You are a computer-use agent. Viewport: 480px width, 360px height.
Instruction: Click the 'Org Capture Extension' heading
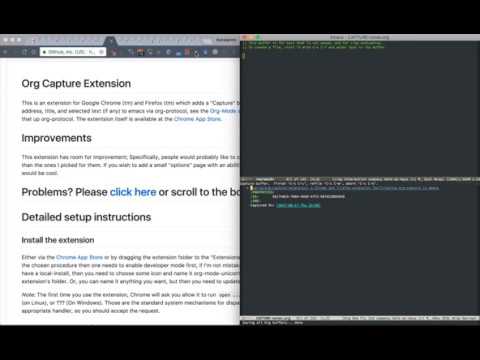(76, 83)
